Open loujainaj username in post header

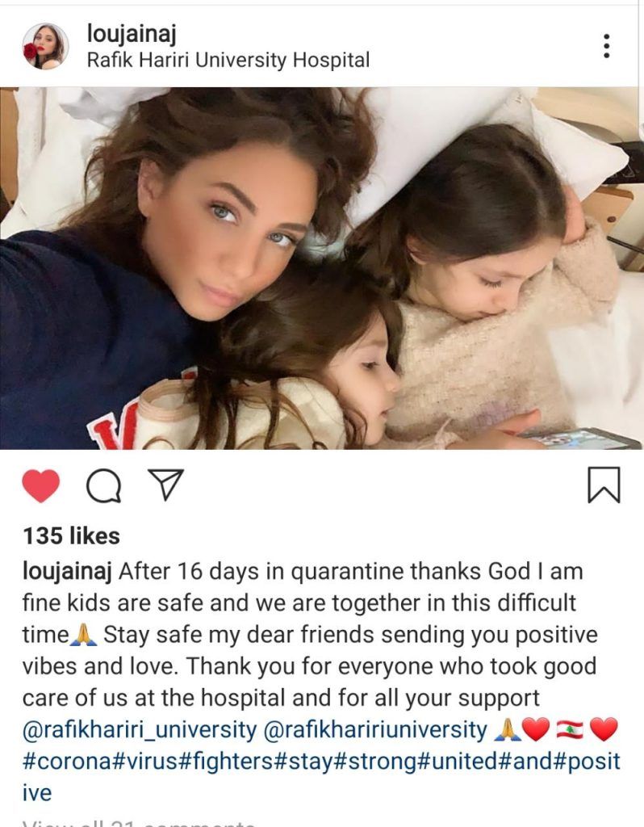[132, 34]
